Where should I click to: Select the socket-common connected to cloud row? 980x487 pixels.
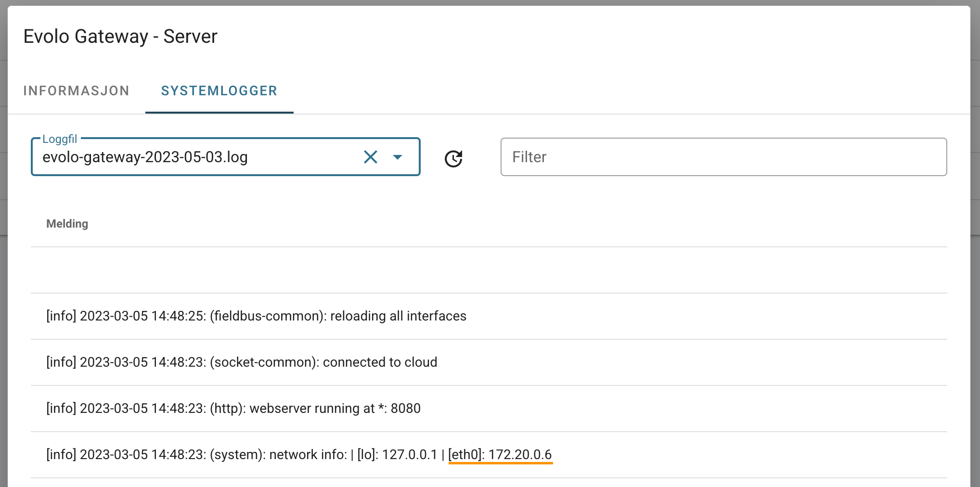coord(489,362)
